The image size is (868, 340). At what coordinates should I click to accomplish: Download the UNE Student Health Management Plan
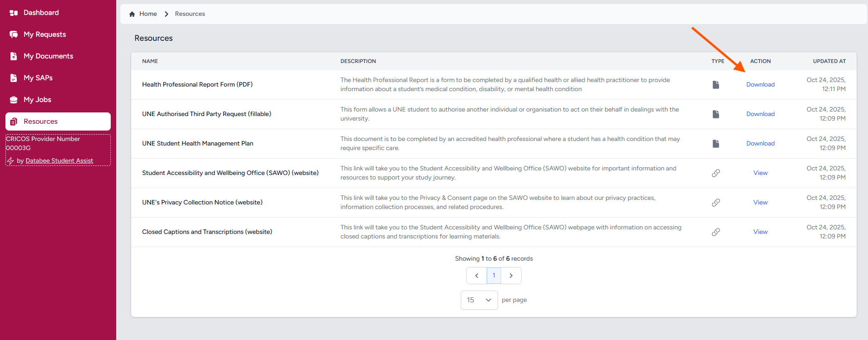click(760, 144)
